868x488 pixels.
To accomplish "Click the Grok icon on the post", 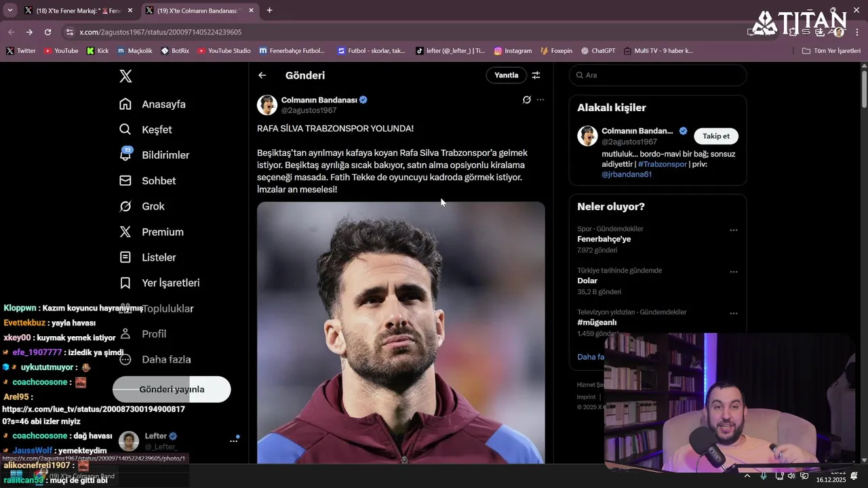I will [x=526, y=100].
